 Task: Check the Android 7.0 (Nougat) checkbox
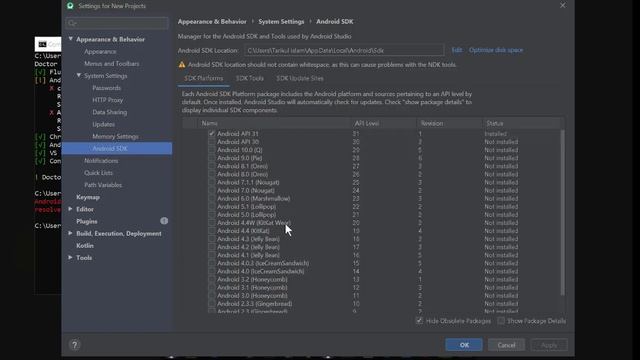click(211, 190)
